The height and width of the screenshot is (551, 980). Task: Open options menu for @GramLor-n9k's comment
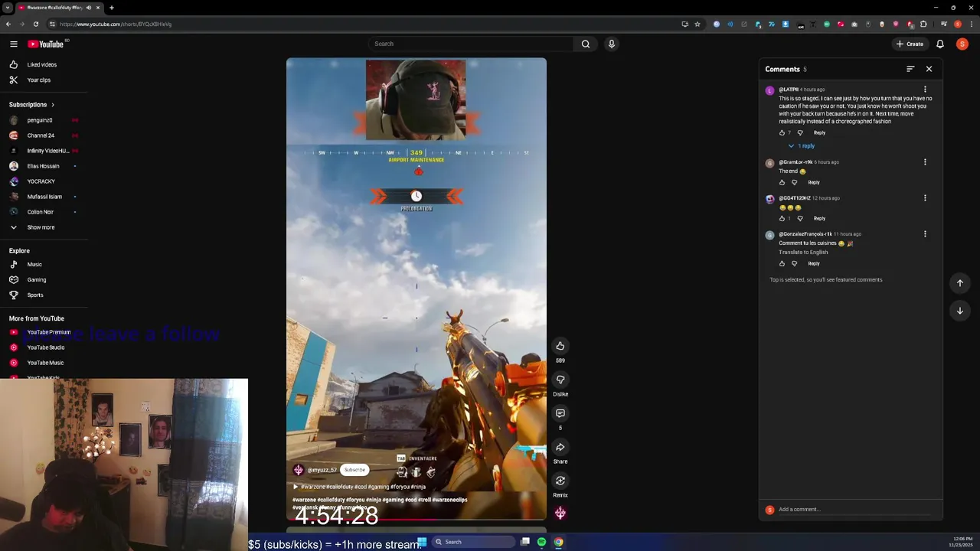point(925,162)
